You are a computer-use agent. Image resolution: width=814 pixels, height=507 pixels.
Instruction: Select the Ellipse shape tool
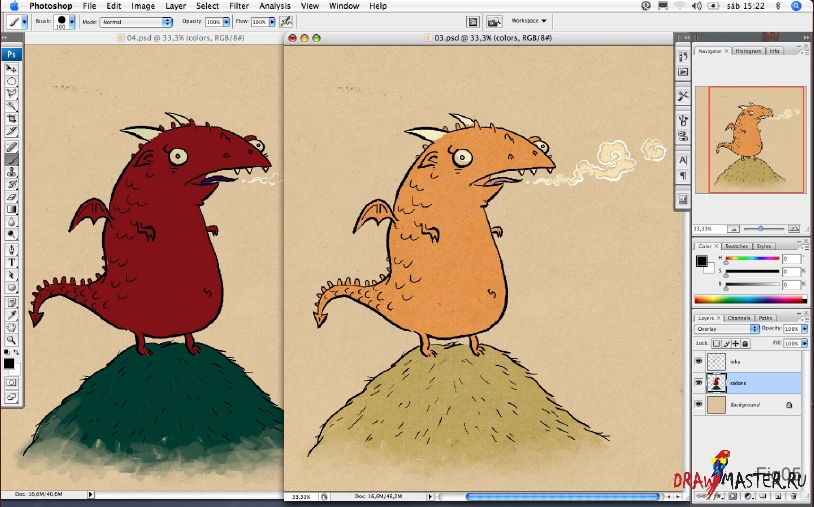11,287
